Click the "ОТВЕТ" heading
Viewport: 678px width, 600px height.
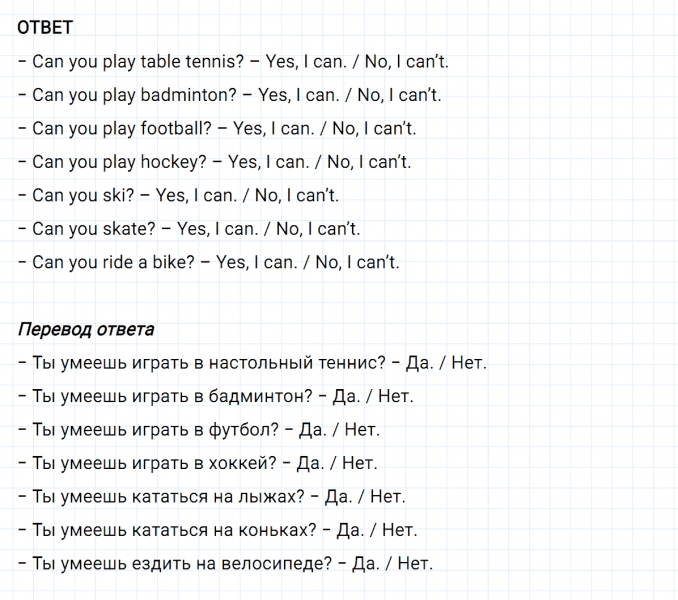[45, 28]
